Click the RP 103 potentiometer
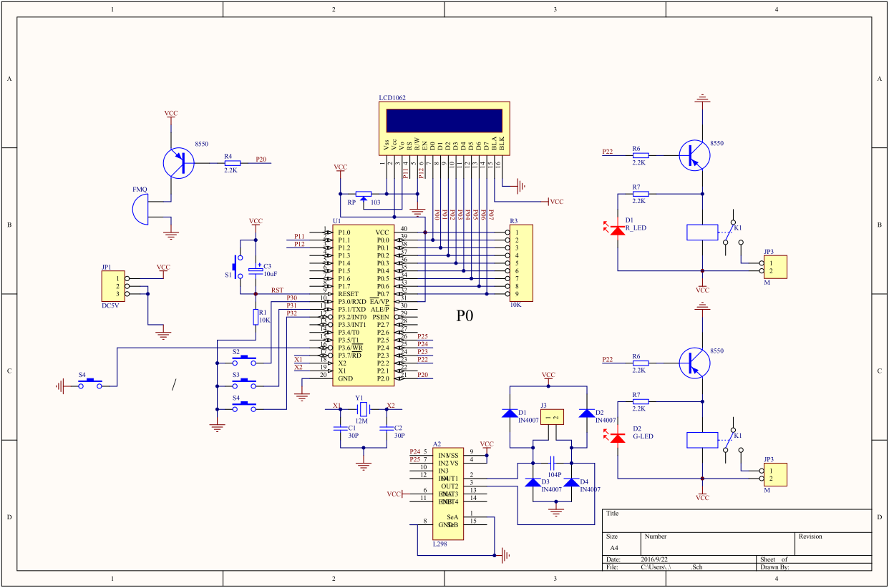This screenshot has height=588, width=889. pos(364,195)
